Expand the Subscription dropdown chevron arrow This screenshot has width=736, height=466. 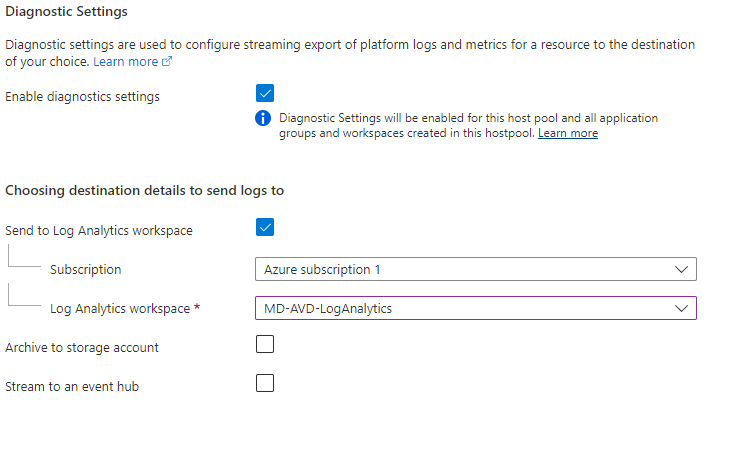click(x=681, y=269)
